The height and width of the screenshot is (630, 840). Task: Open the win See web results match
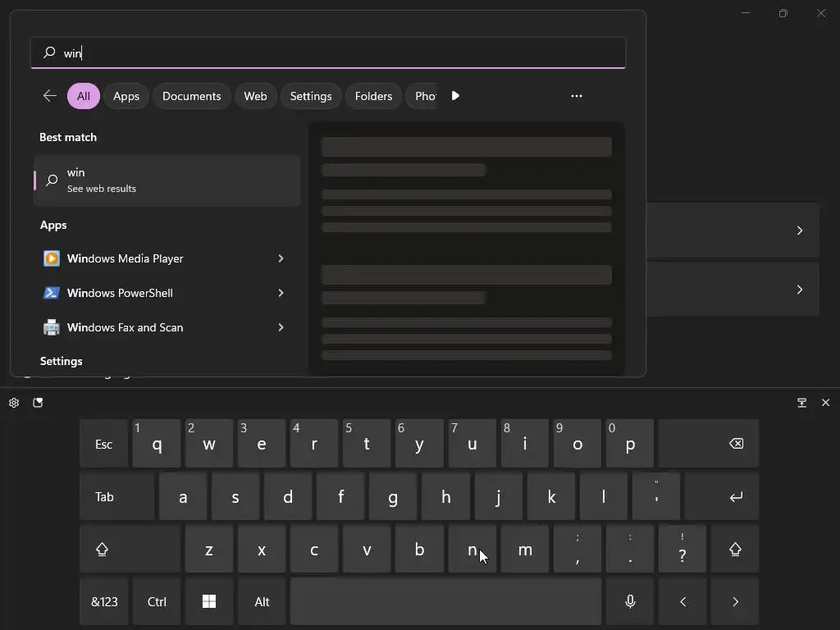point(167,180)
